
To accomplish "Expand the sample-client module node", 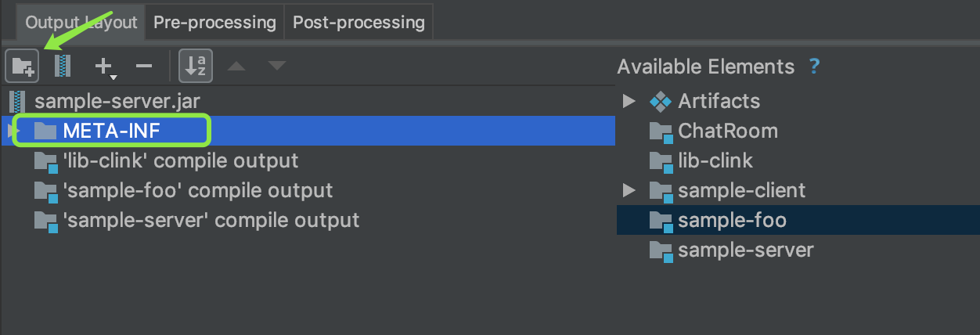I will click(x=628, y=190).
